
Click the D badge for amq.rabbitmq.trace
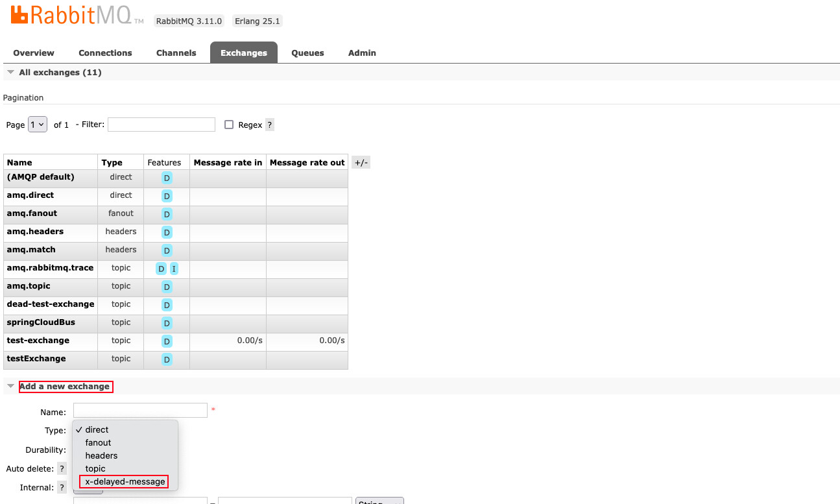pos(161,269)
